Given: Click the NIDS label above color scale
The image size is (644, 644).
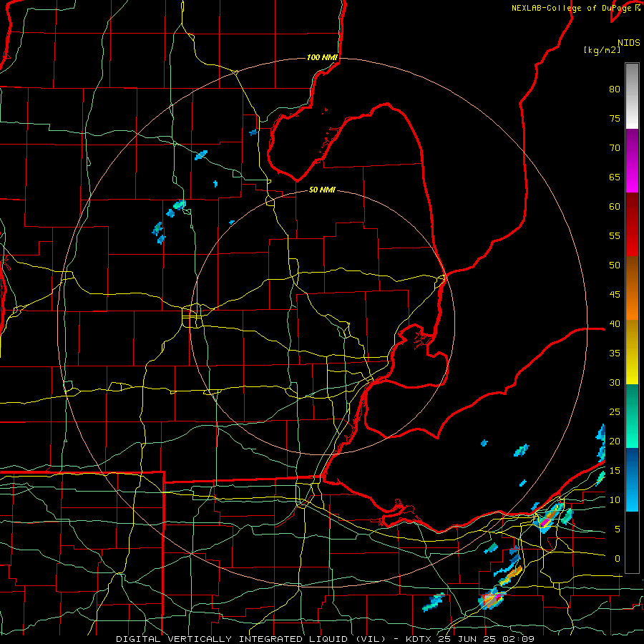Looking at the screenshot, I should pyautogui.click(x=629, y=42).
